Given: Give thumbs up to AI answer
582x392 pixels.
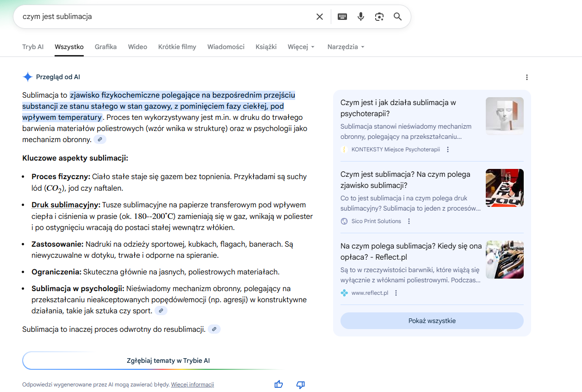Looking at the screenshot, I should coord(279,384).
